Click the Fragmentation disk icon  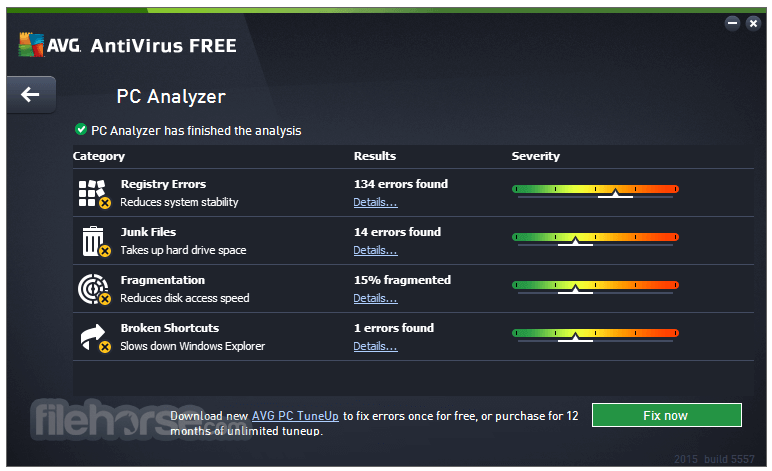click(94, 289)
